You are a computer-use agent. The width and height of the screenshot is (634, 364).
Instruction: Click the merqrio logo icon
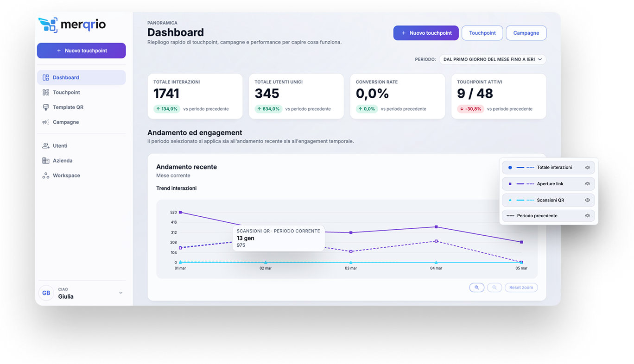(48, 25)
